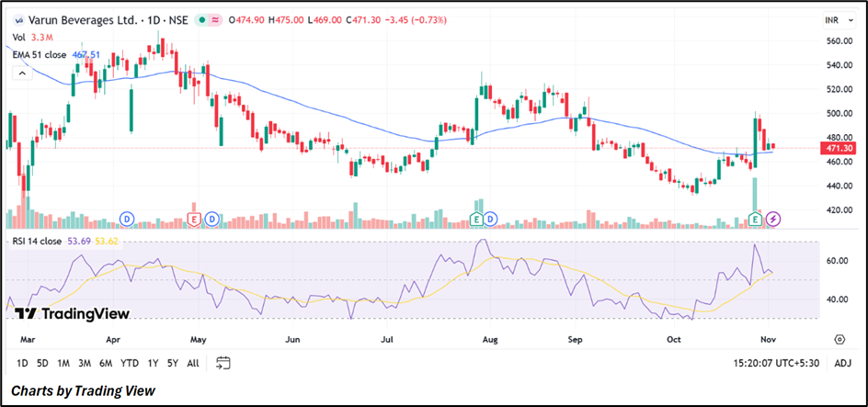Show the All time range
The image size is (868, 407).
click(x=192, y=363)
